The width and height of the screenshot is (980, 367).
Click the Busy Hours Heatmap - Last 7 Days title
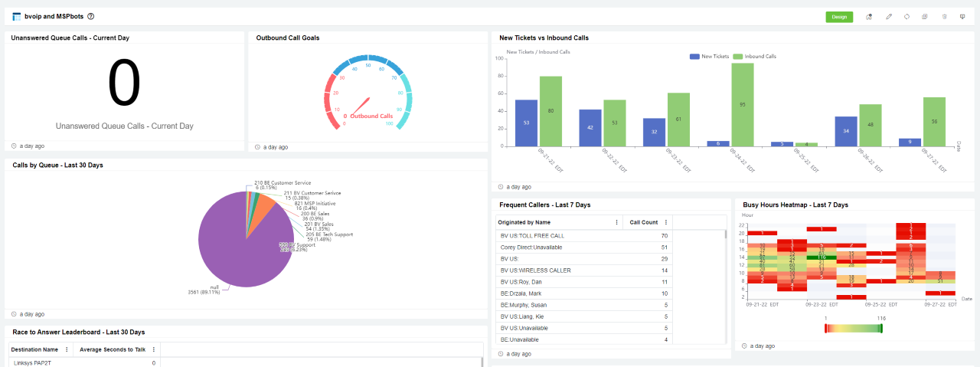(795, 205)
